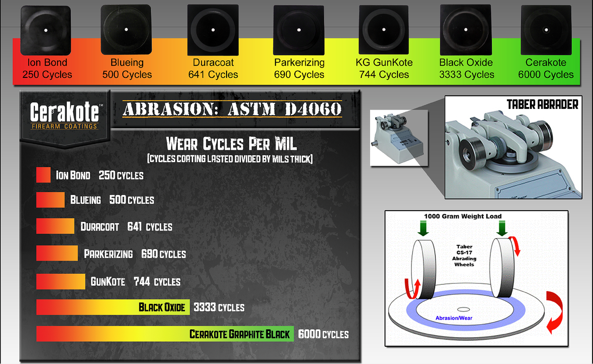Click the Ion Bond sample thumbnail

point(46,31)
